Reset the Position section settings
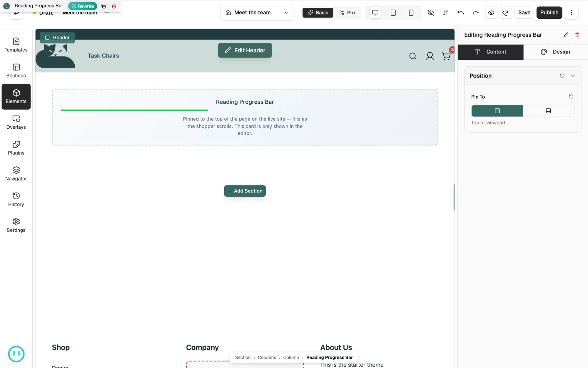Viewport: 588px width, 368px height. [x=562, y=76]
